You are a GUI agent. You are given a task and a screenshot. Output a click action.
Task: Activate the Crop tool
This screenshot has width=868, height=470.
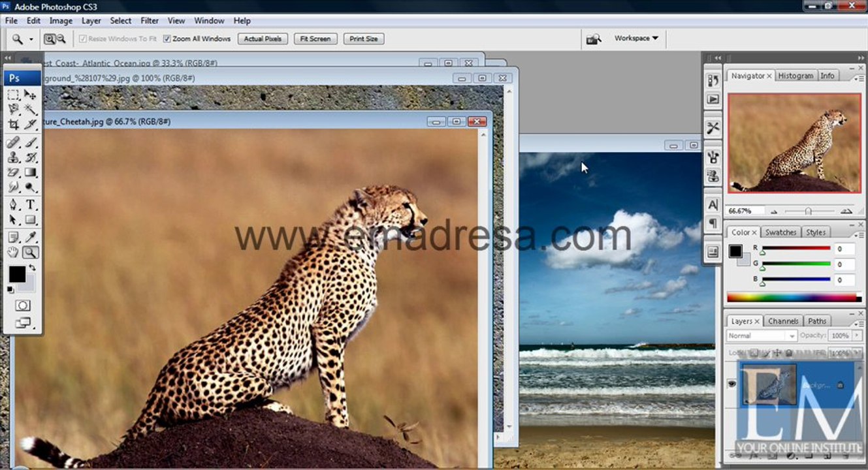point(14,125)
